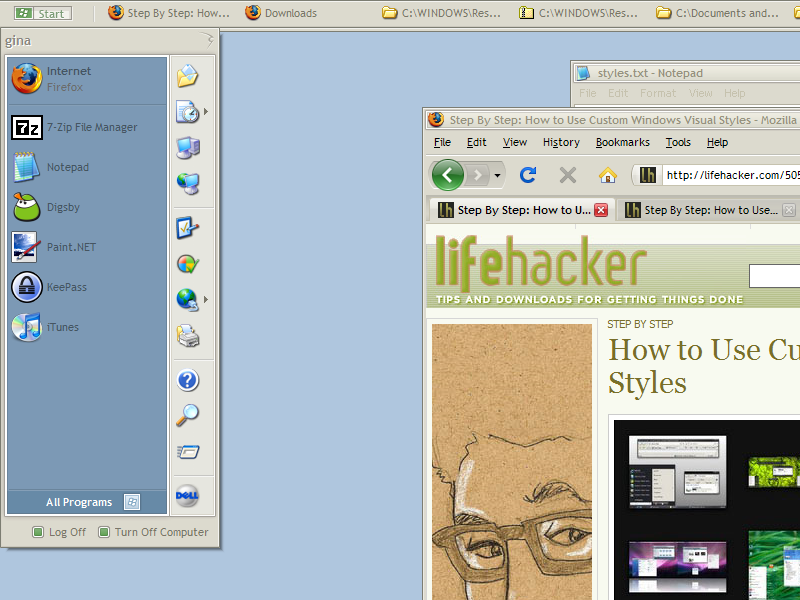800x600 pixels.
Task: Click the sketched face portrait image
Action: [x=512, y=462]
